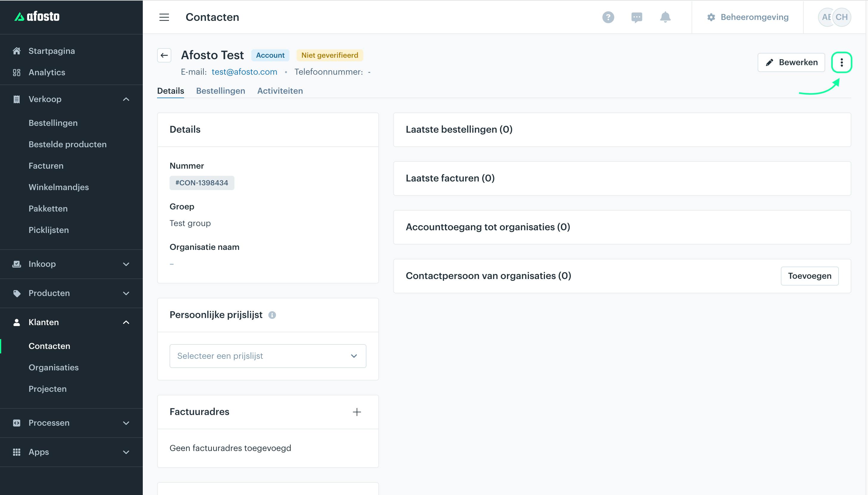
Task: Go back with the arrow button
Action: pos(164,55)
